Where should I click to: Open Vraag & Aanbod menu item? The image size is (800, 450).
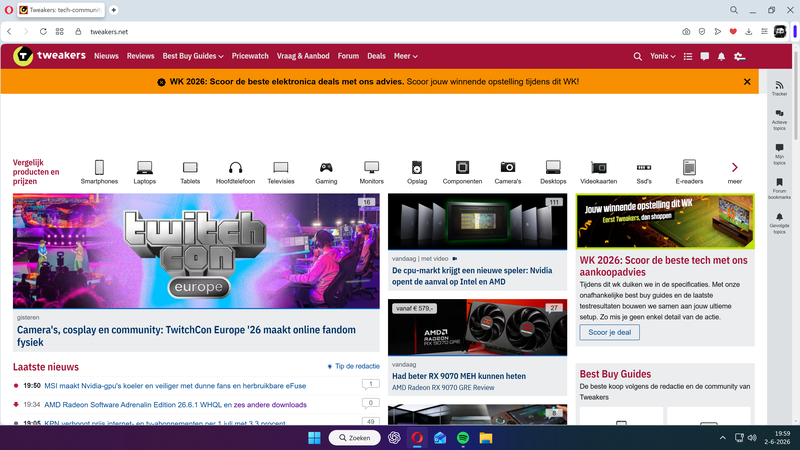pos(303,56)
